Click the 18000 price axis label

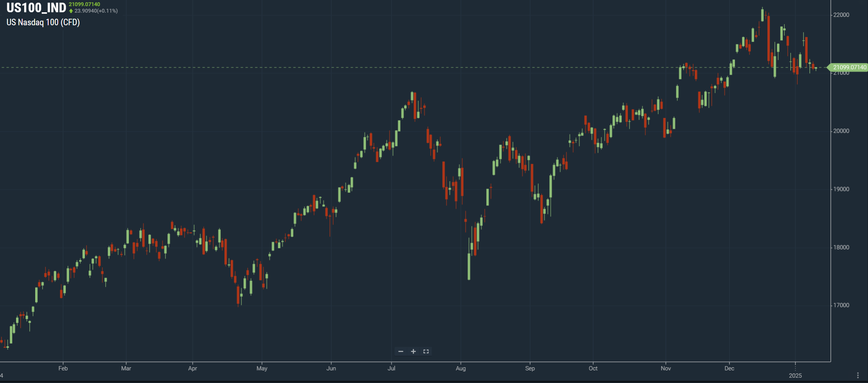pyautogui.click(x=841, y=247)
